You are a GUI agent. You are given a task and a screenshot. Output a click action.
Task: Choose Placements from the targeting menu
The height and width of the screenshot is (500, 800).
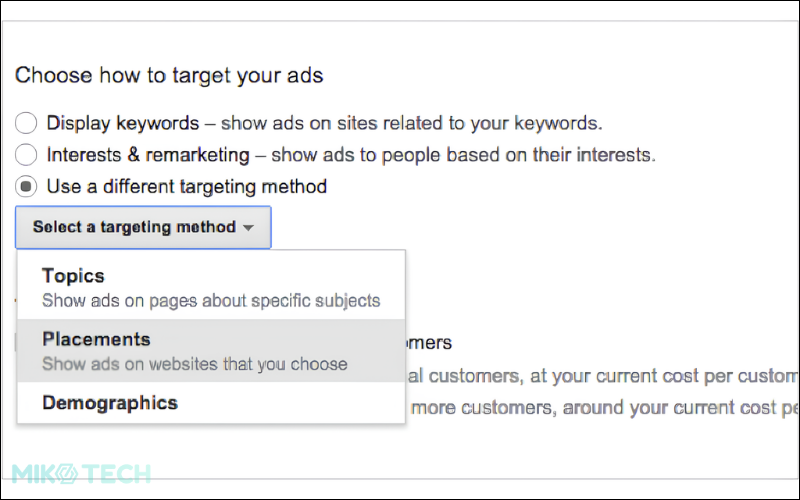[211, 351]
